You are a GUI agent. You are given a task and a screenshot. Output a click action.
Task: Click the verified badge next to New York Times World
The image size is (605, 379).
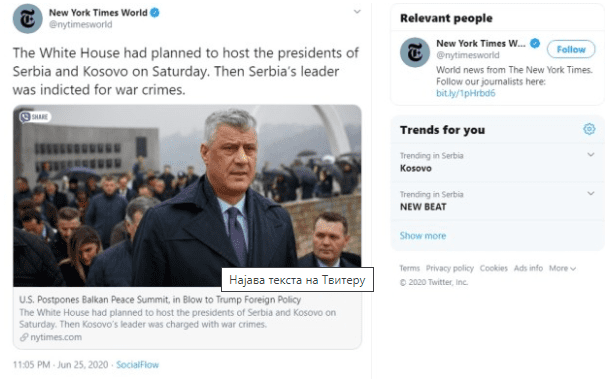click(155, 13)
